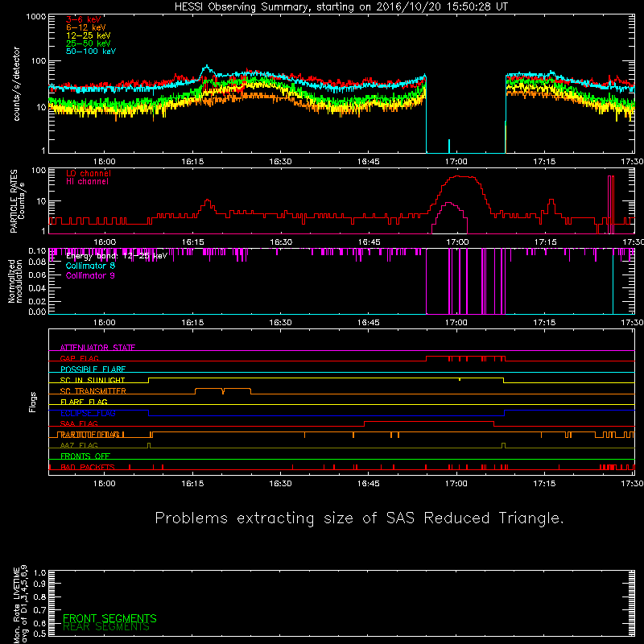644x644 pixels.
Task: Click the SAA FLAG label
Action: click(79, 423)
